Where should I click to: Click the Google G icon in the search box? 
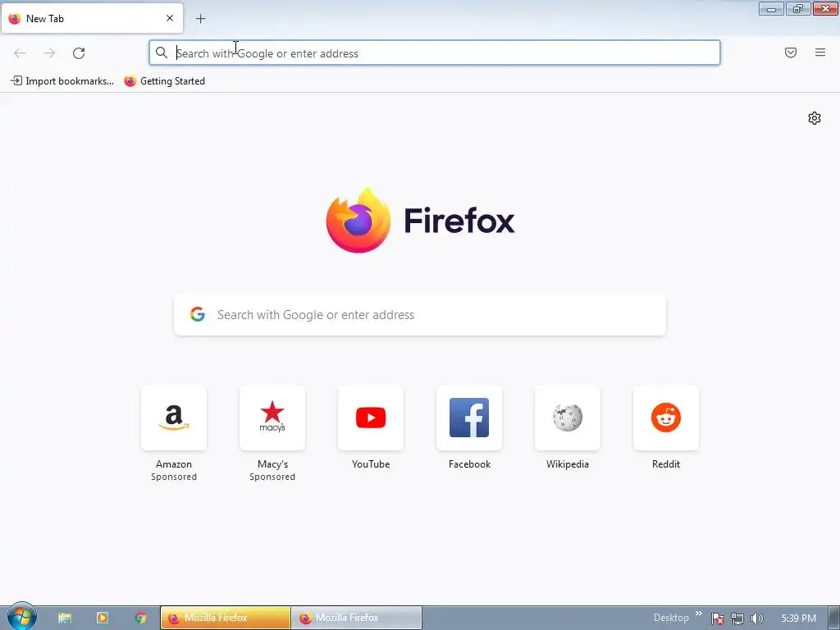[198, 314]
